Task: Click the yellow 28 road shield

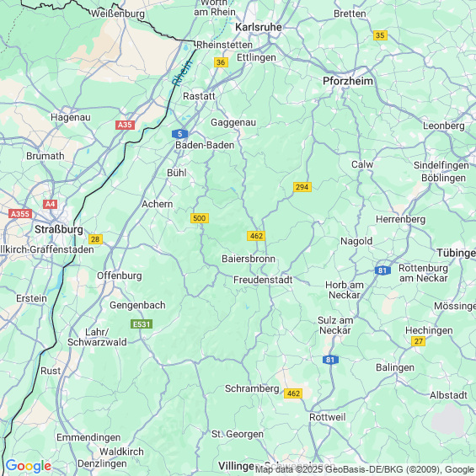Action: pyautogui.click(x=95, y=239)
